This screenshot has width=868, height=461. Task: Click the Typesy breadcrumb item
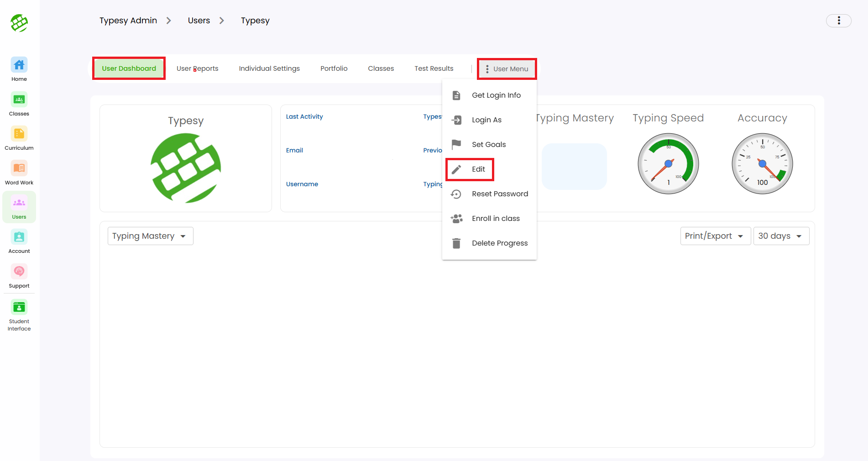[x=255, y=21]
